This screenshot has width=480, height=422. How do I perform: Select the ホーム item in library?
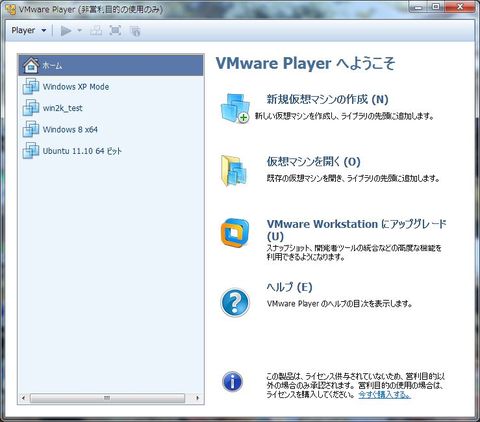[111, 65]
